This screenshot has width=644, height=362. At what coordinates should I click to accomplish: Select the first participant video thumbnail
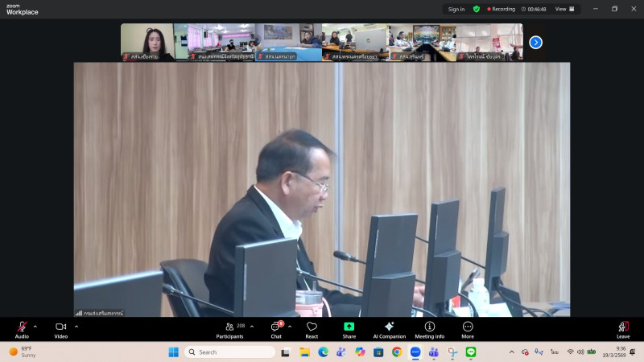tap(154, 42)
